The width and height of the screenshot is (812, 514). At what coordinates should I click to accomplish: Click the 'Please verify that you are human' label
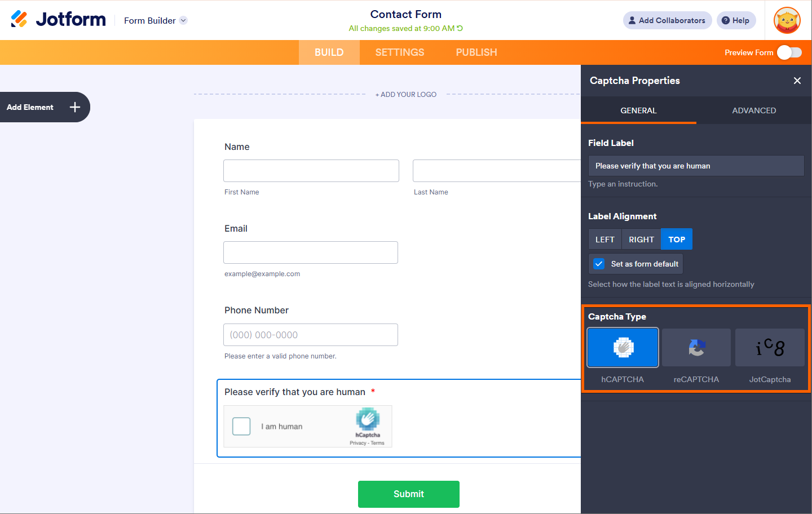pos(295,392)
